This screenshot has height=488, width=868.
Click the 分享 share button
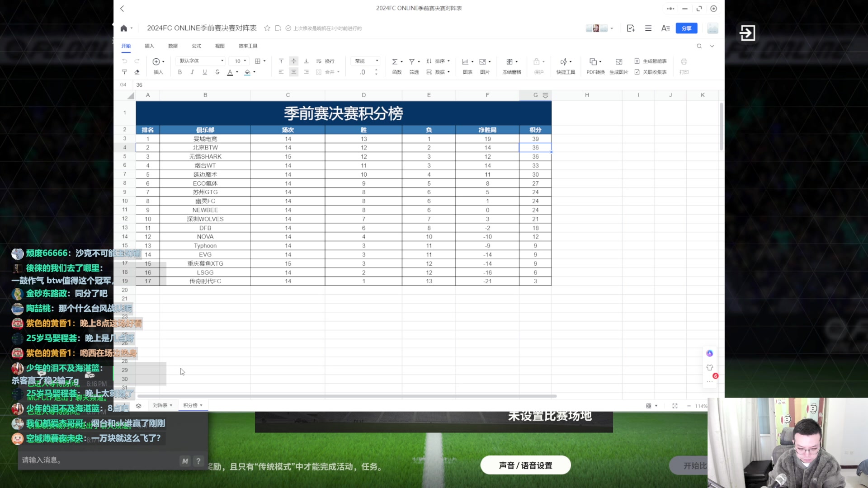[x=686, y=28]
